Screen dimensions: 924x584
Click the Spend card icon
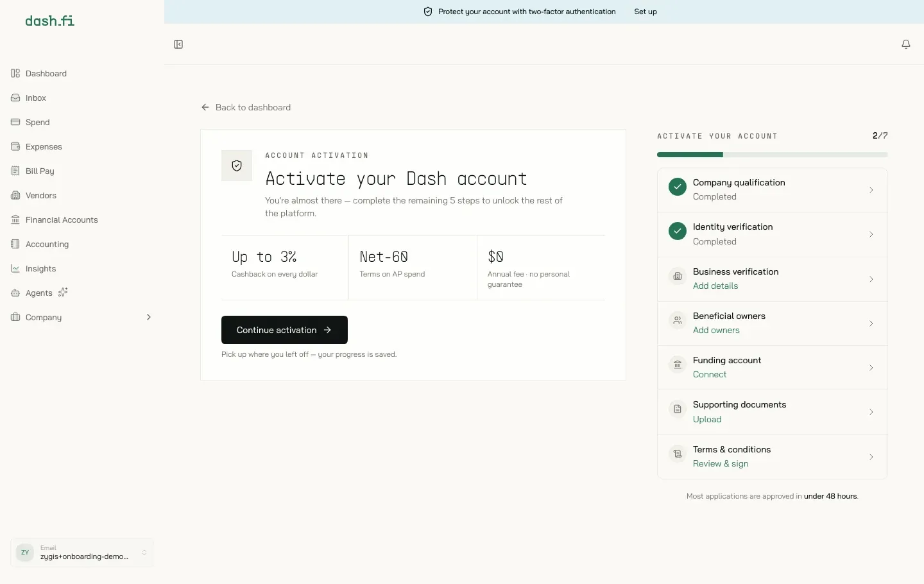(15, 122)
